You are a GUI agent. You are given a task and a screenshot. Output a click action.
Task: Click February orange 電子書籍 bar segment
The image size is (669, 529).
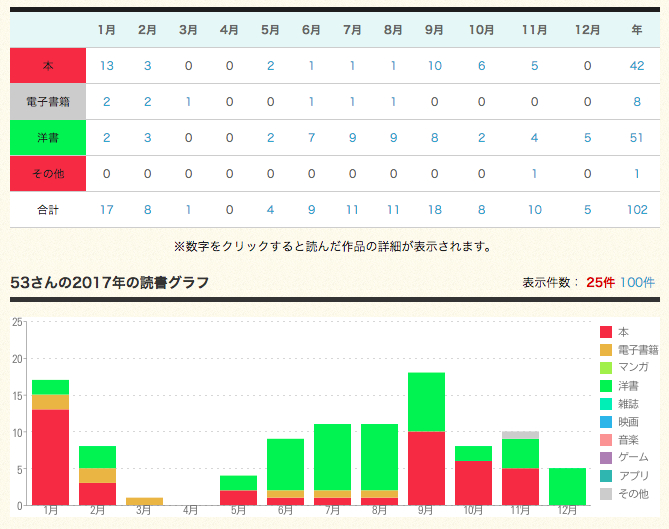click(x=97, y=476)
